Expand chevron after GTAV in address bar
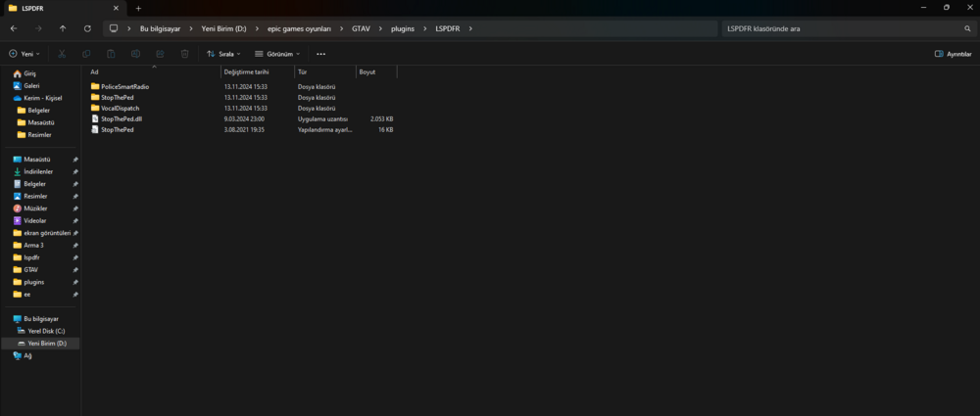The height and width of the screenshot is (416, 980). (382, 28)
